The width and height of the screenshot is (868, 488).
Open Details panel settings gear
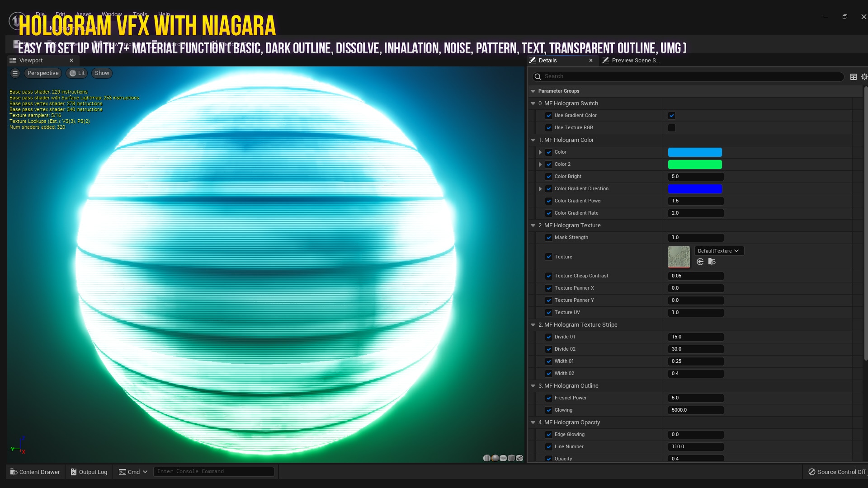[x=864, y=77]
